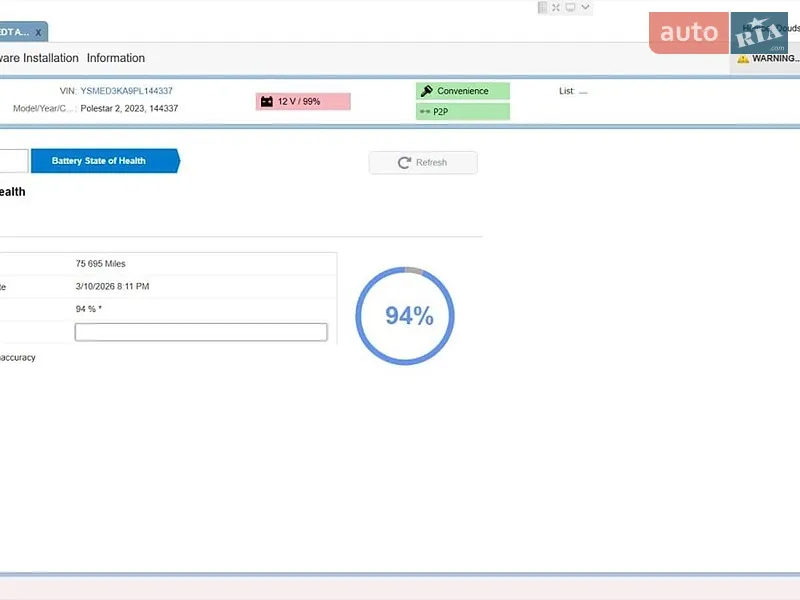Click the 12 V / 99% battery status
The image size is (800, 600).
[303, 102]
